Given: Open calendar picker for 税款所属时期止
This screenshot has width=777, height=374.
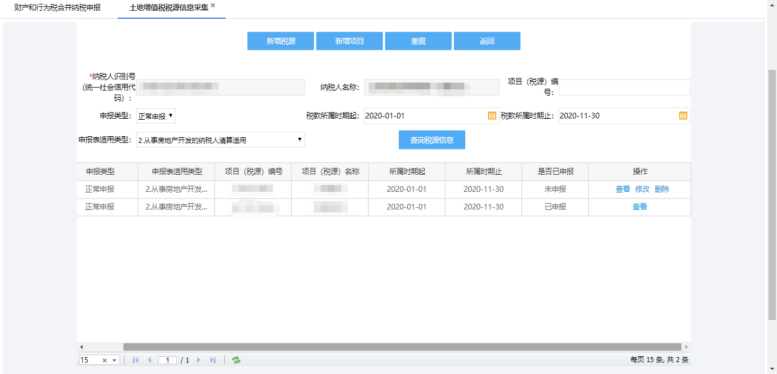Looking at the screenshot, I should coord(682,116).
